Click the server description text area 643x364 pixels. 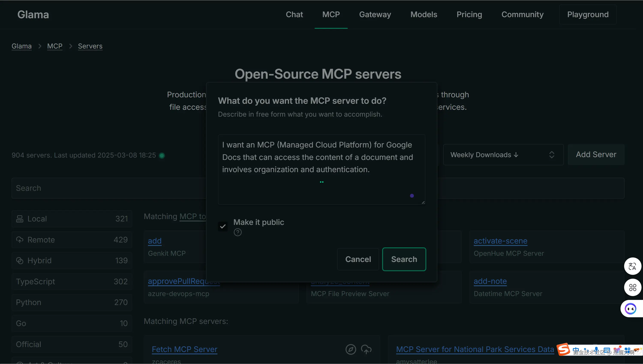(322, 170)
